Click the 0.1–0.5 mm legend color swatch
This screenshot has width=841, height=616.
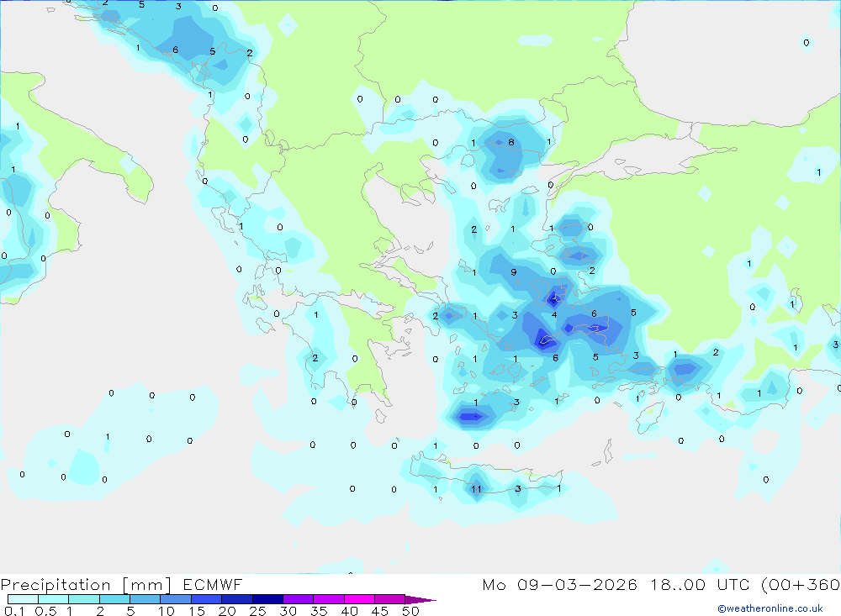[23, 599]
